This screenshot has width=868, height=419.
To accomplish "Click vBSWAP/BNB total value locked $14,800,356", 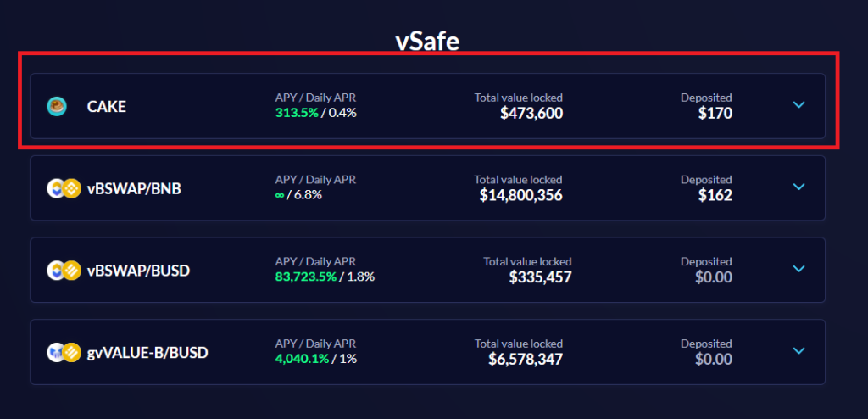I will (x=520, y=195).
